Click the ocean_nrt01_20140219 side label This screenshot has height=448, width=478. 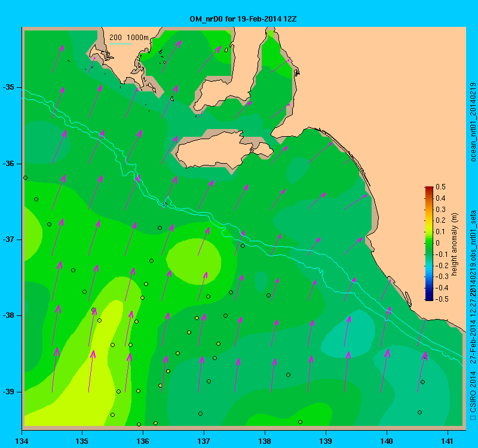[x=473, y=122]
